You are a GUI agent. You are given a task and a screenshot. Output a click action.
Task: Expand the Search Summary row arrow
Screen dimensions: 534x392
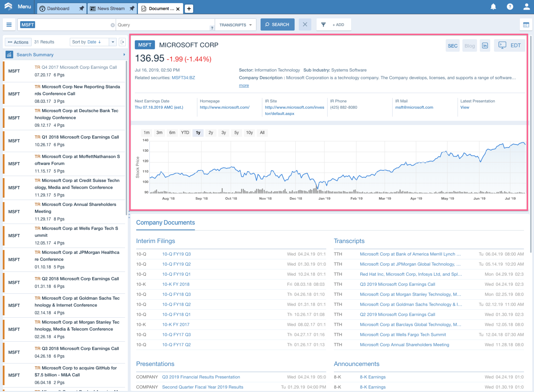pos(124,55)
